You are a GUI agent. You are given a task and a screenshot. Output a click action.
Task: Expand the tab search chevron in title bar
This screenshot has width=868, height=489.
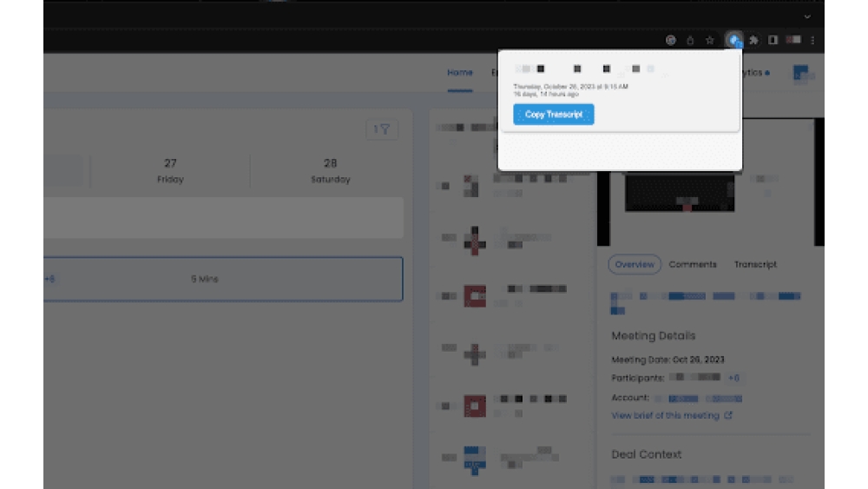807,17
